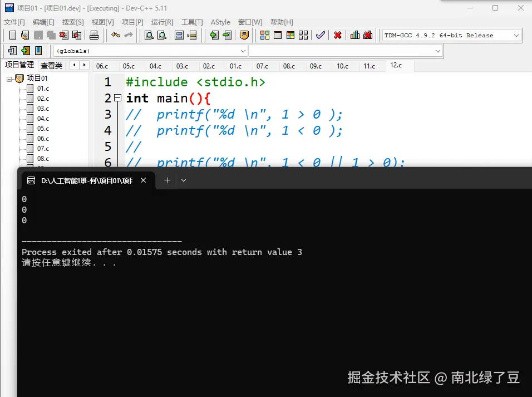
Task: Click the Delete profiling information icon
Action: pyautogui.click(x=368, y=35)
